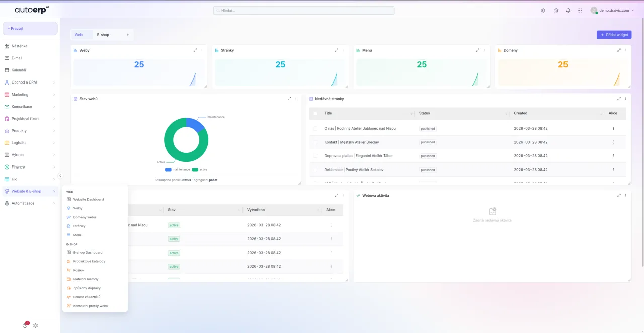
Task: Check the O nás page row checkbox
Action: (315, 129)
